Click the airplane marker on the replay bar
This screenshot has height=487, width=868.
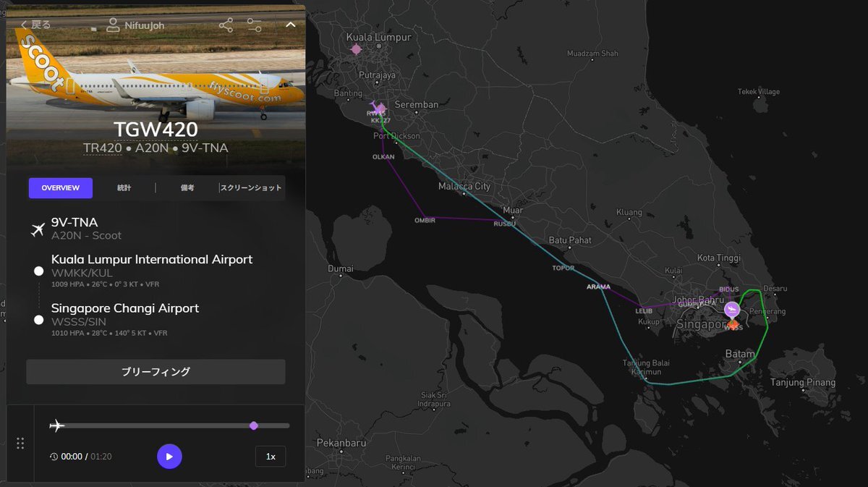pos(56,425)
